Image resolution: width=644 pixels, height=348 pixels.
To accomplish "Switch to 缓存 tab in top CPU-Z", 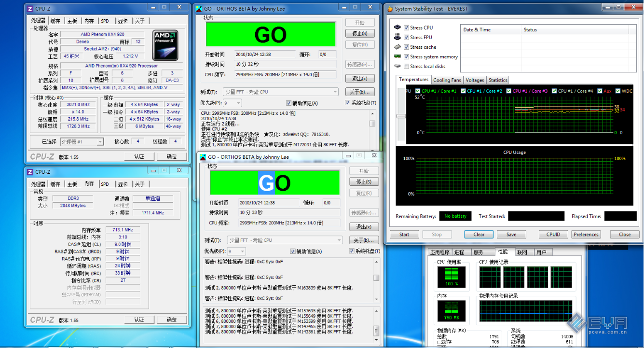I will (x=55, y=21).
